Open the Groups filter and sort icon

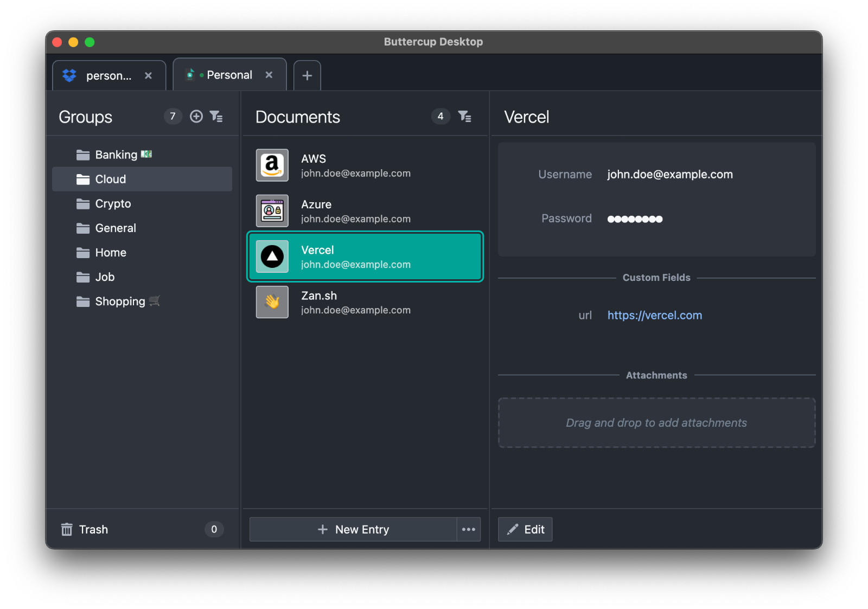[216, 116]
